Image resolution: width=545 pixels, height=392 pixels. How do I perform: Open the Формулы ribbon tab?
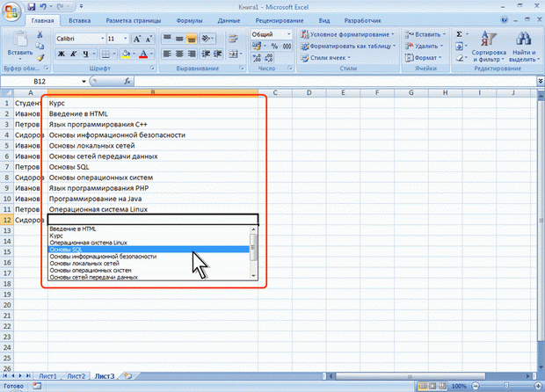pyautogui.click(x=189, y=20)
